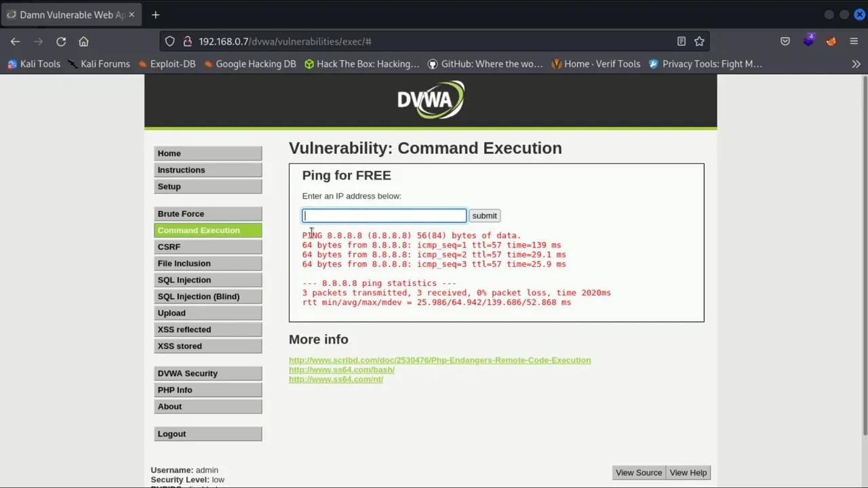Image resolution: width=868 pixels, height=488 pixels.
Task: Open View Source for the exercise
Action: point(638,472)
